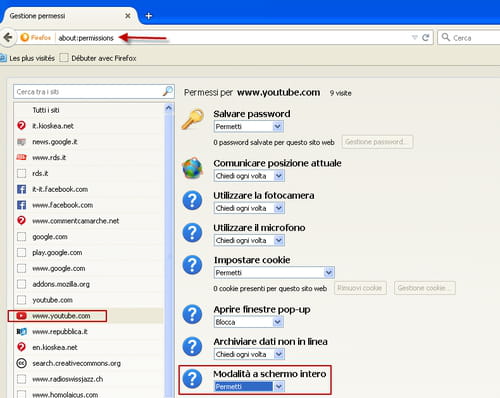Click the www.facebook.com Facebook favicon
Viewport: 500px width, 398px height.
point(21,205)
